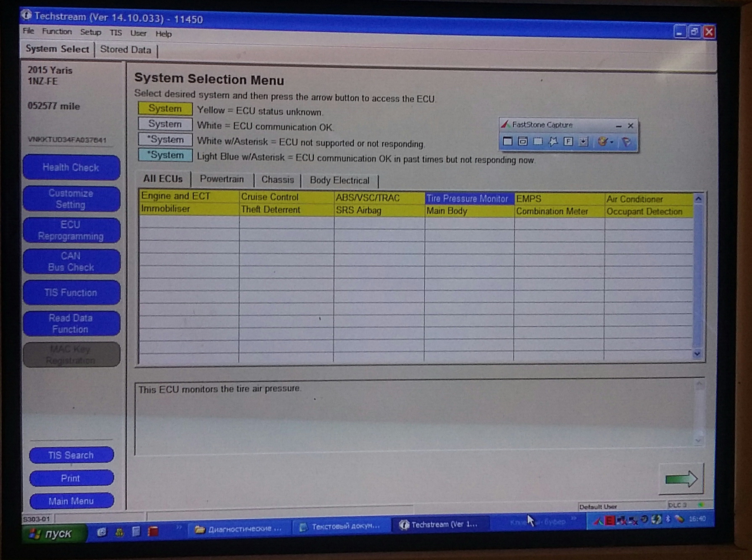Expand FastStone output palette dropdown arrow
The width and height of the screenshot is (752, 560).
612,142
